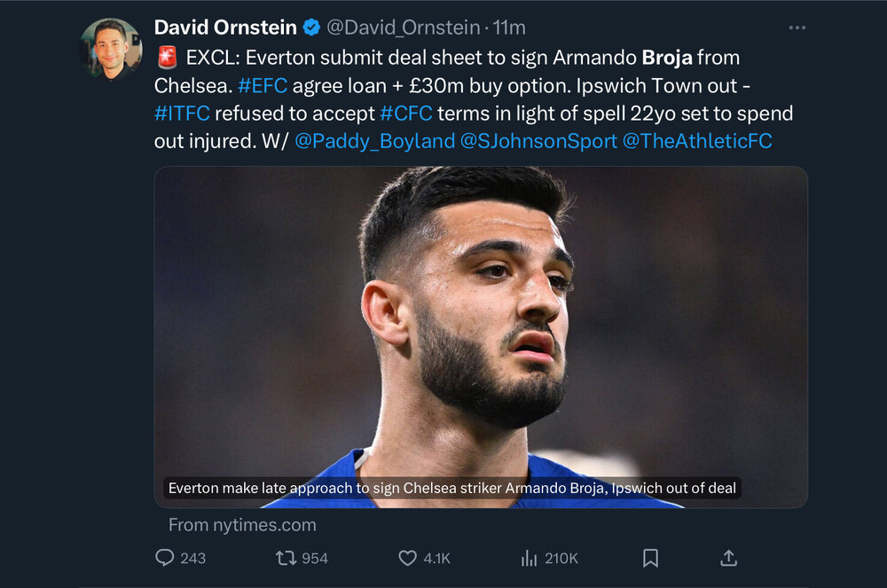View tweet analytics via the bar chart icon
The height and width of the screenshot is (588, 887).
[529, 559]
